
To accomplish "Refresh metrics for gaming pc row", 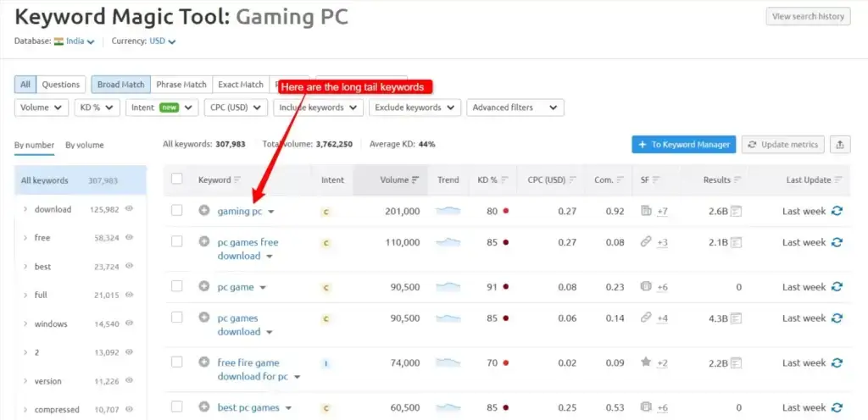I will [837, 211].
